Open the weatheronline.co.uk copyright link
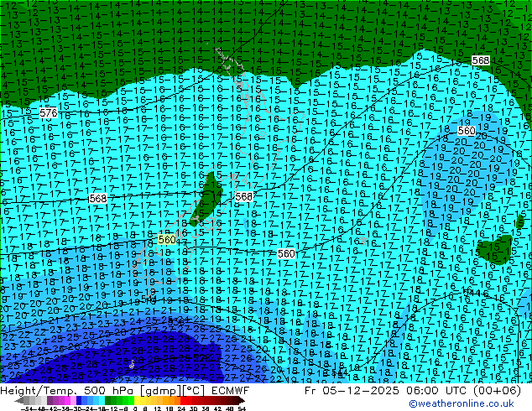This screenshot has width=532, height=411. (x=461, y=403)
